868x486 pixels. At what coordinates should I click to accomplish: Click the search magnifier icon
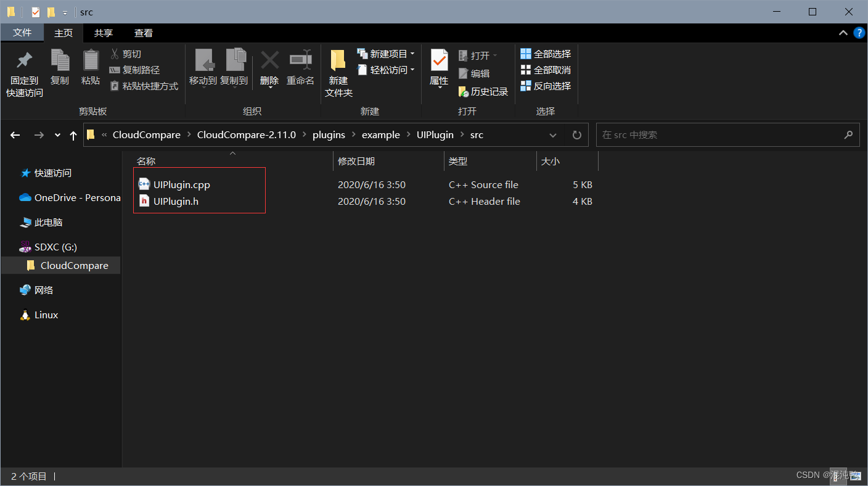[x=848, y=135]
